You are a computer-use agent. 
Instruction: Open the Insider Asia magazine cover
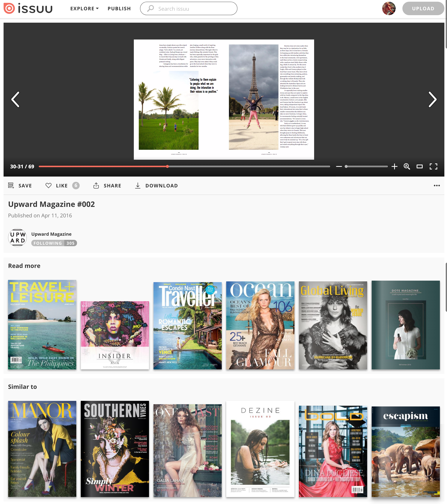click(115, 335)
